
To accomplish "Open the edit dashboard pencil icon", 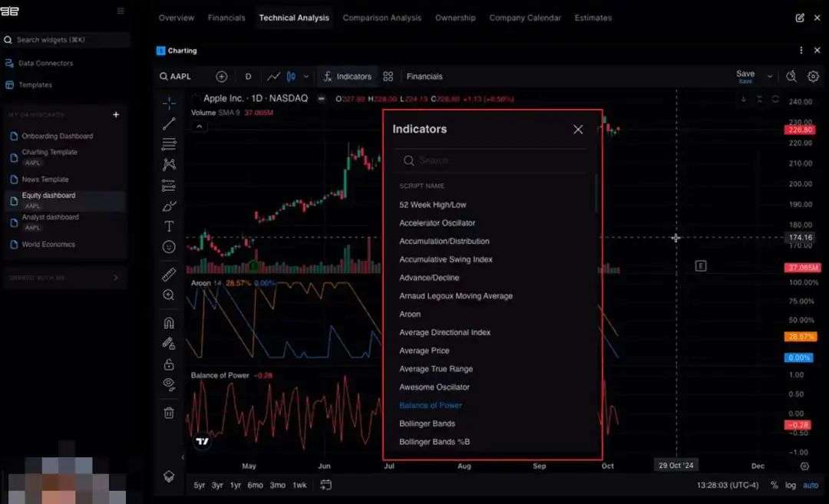I will pyautogui.click(x=800, y=18).
